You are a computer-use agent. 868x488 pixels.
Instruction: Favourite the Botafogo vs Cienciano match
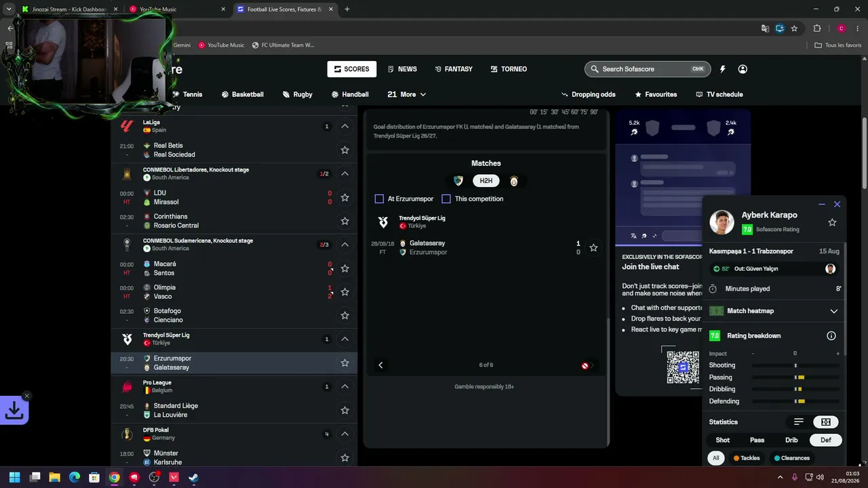tap(344, 315)
